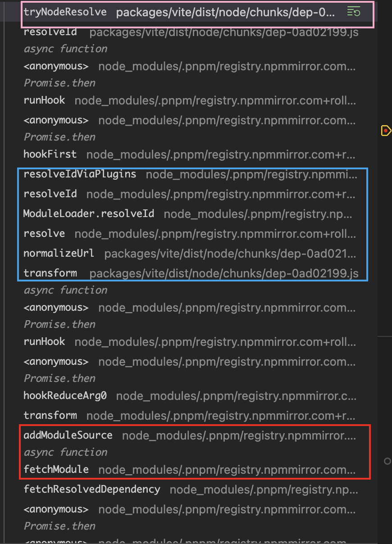Jump to the ModuleLoader.resolveId frame
The height and width of the screenshot is (544, 392).
89,214
